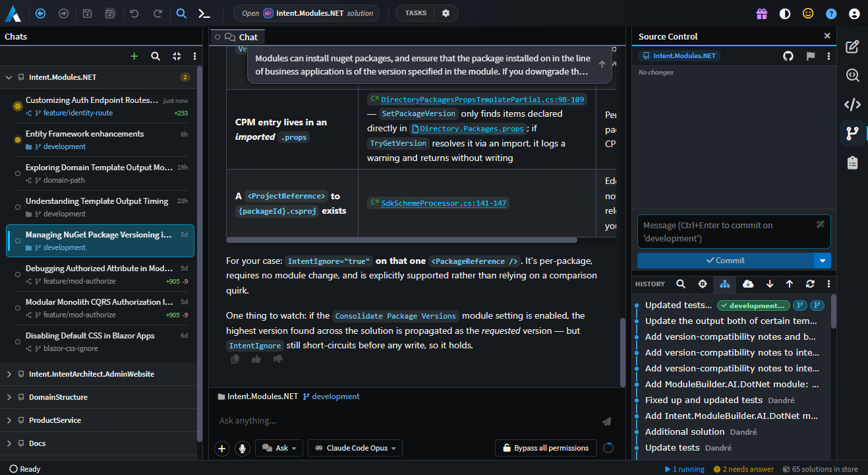Navigate forward in top toolbar

click(63, 13)
